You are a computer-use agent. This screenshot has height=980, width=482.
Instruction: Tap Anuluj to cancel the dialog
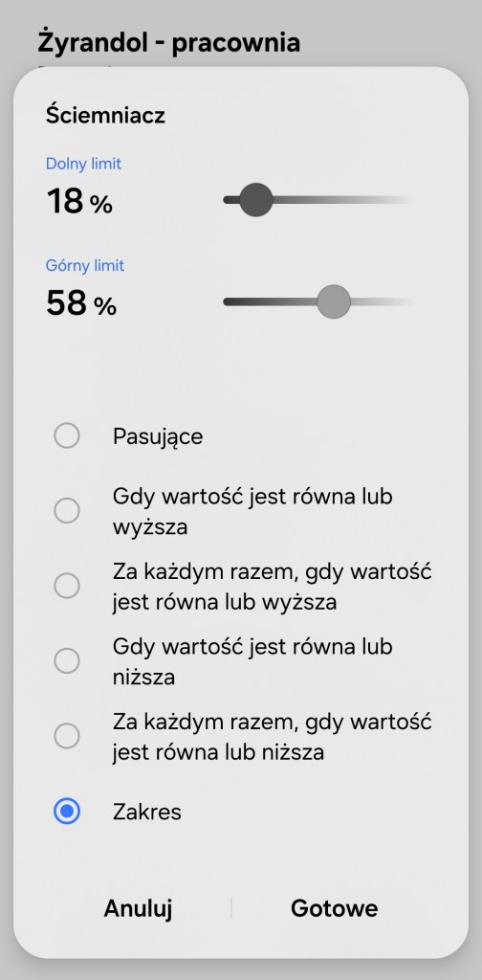pyautogui.click(x=138, y=908)
